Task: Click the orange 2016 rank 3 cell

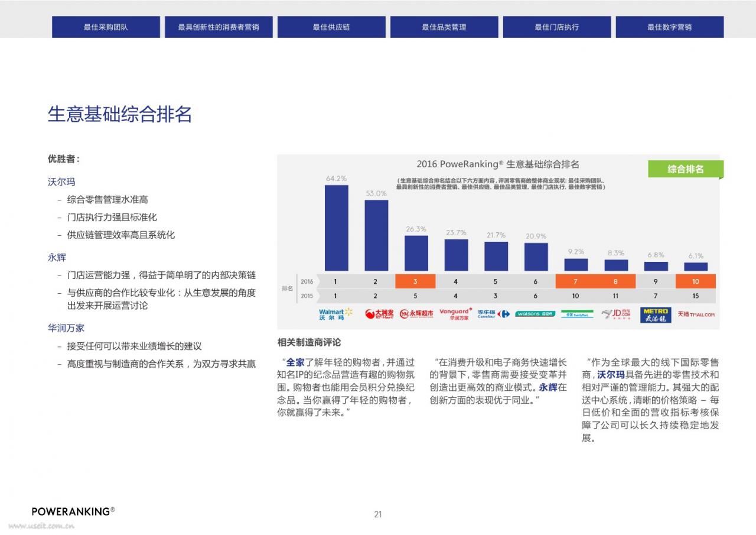Action: (x=415, y=281)
